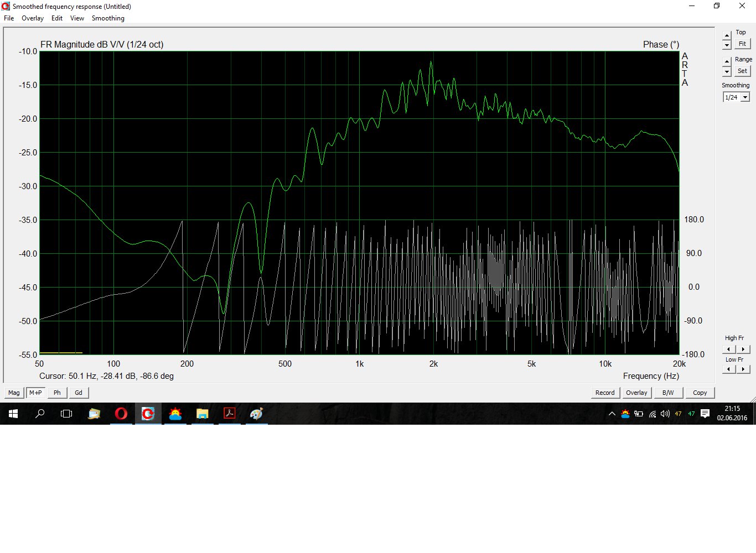The width and height of the screenshot is (756, 553).
Task: Open Task View on taskbar
Action: 66,414
